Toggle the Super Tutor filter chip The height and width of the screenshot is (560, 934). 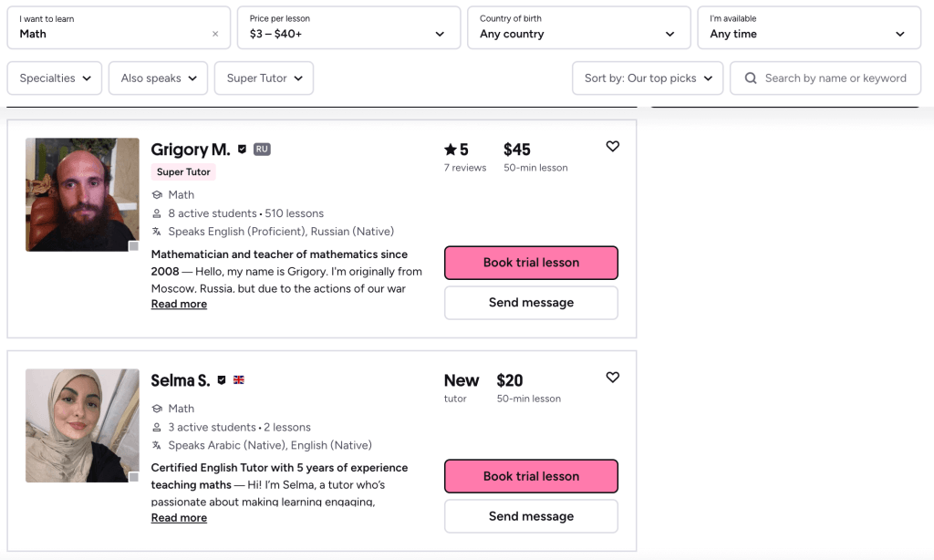pos(264,78)
